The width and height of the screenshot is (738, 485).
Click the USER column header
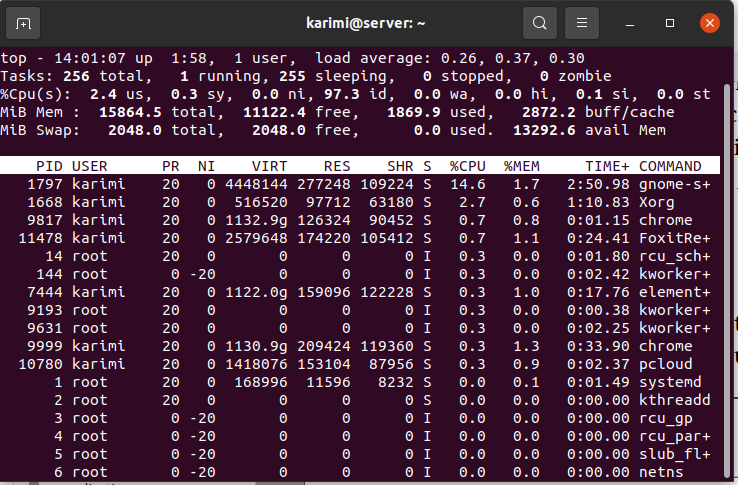pos(89,166)
